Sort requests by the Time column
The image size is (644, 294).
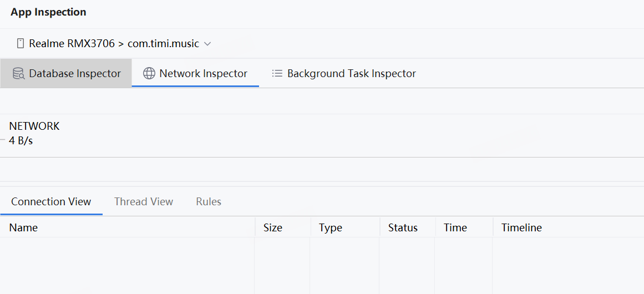[455, 227]
